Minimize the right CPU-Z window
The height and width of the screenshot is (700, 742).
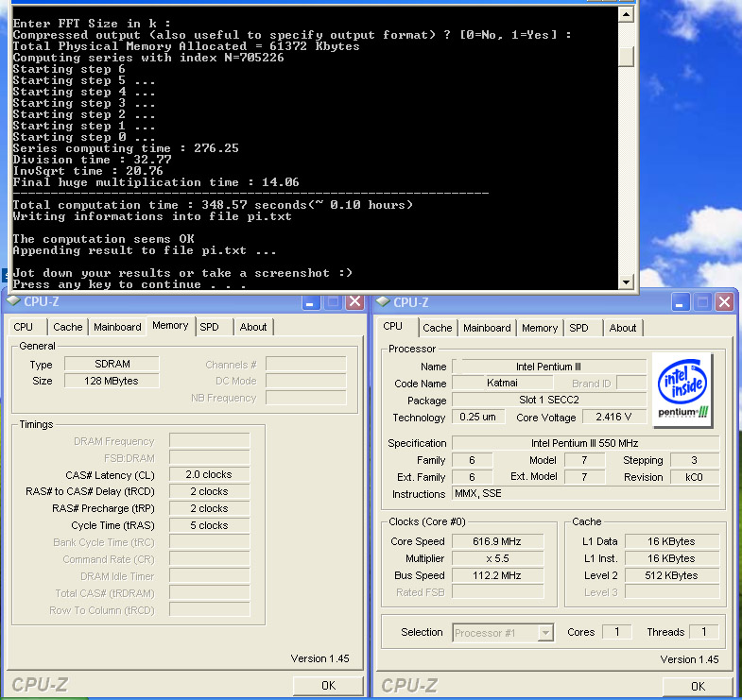[x=680, y=302]
